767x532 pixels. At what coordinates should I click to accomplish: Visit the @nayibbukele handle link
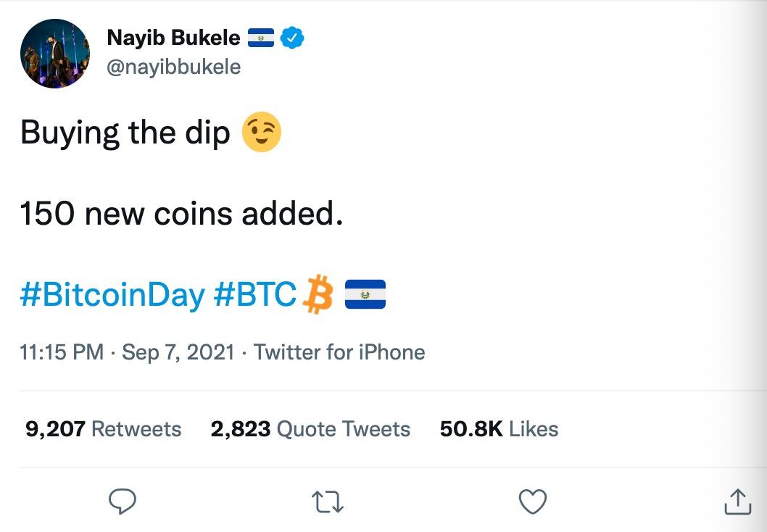tap(173, 67)
